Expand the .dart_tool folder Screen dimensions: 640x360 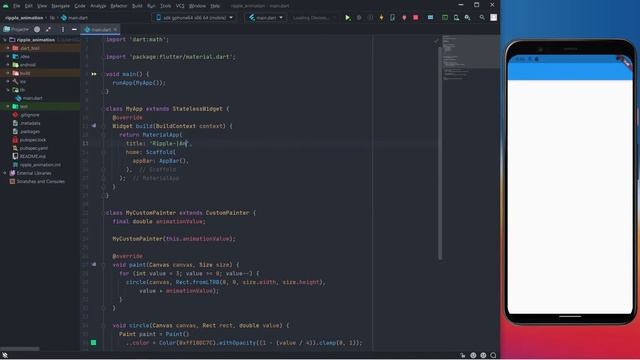point(8,48)
